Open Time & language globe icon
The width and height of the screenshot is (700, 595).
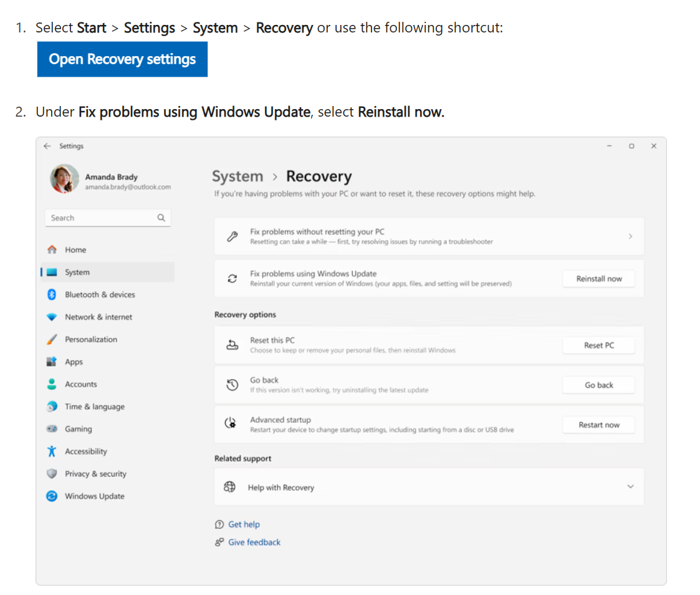coord(52,406)
